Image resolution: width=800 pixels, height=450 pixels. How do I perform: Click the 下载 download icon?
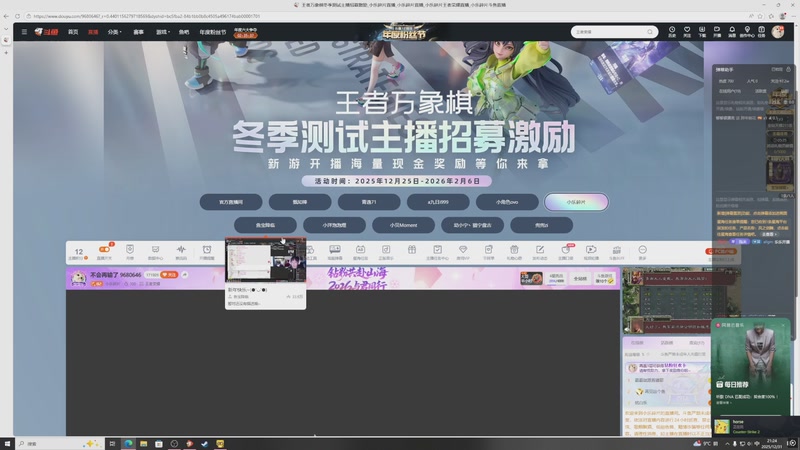pos(702,32)
